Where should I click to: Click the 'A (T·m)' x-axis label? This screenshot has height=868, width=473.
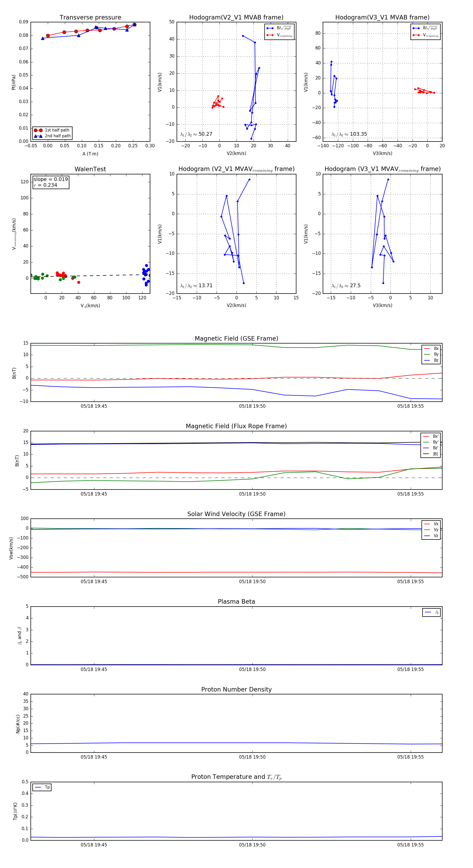90,154
